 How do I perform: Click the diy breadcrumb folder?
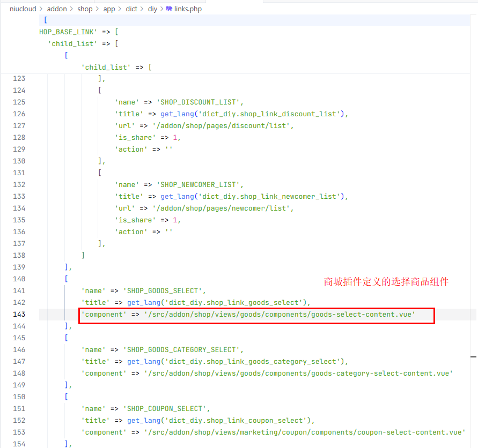tap(152, 9)
